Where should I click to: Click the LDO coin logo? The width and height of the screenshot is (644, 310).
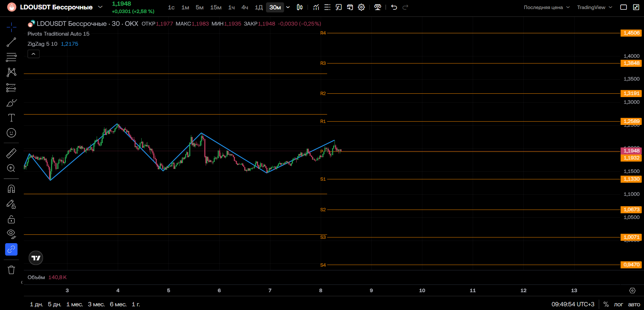tap(12, 7)
